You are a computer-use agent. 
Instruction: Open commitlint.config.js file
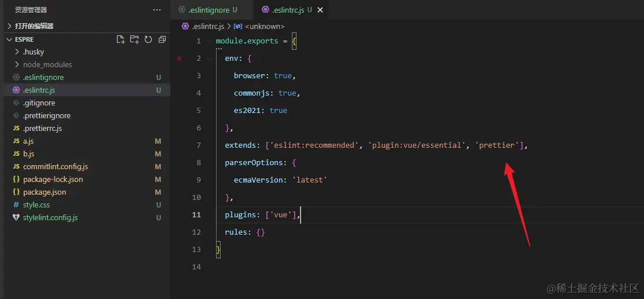[56, 166]
